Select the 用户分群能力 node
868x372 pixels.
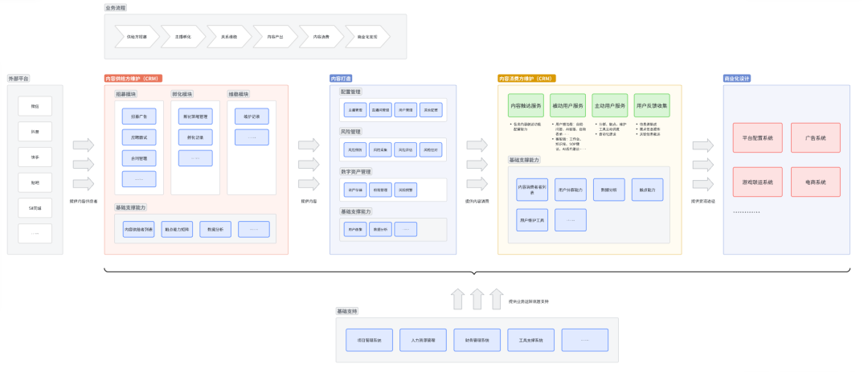571,190
